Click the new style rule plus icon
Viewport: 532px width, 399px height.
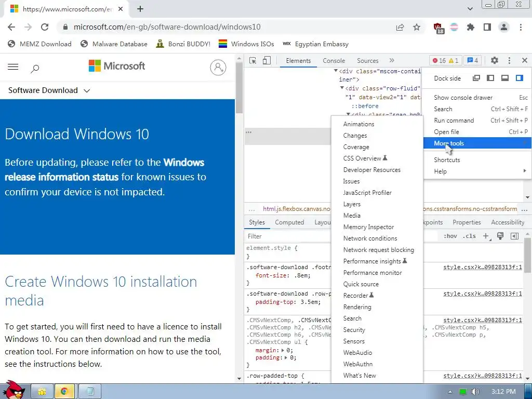[486, 236]
